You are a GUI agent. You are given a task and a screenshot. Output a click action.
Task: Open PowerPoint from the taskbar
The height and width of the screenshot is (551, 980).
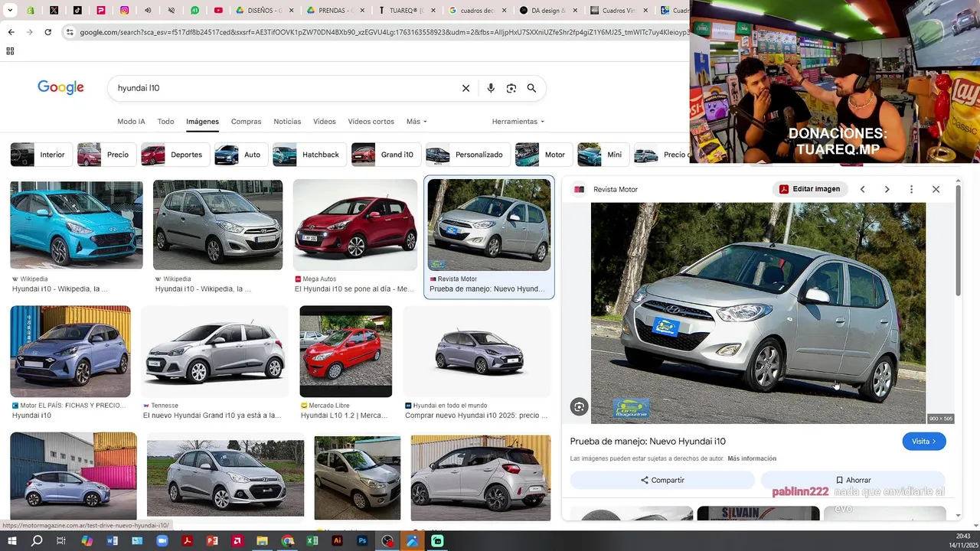click(x=212, y=541)
